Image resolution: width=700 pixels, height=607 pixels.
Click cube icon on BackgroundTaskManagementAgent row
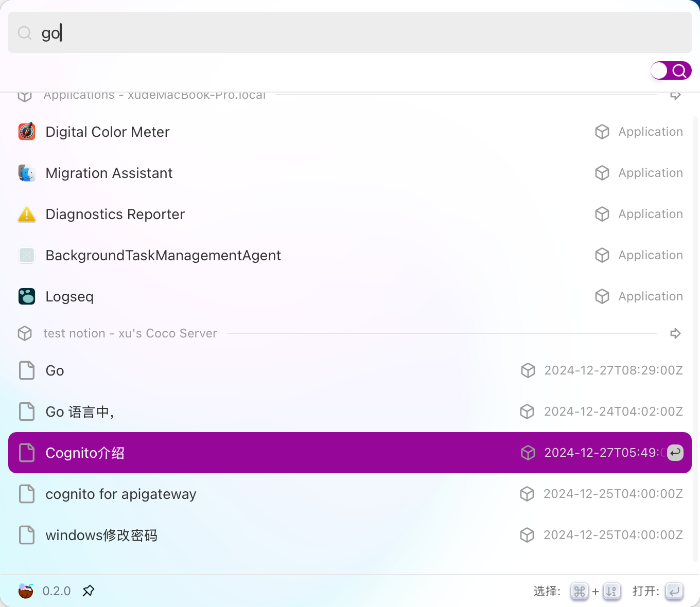(602, 255)
